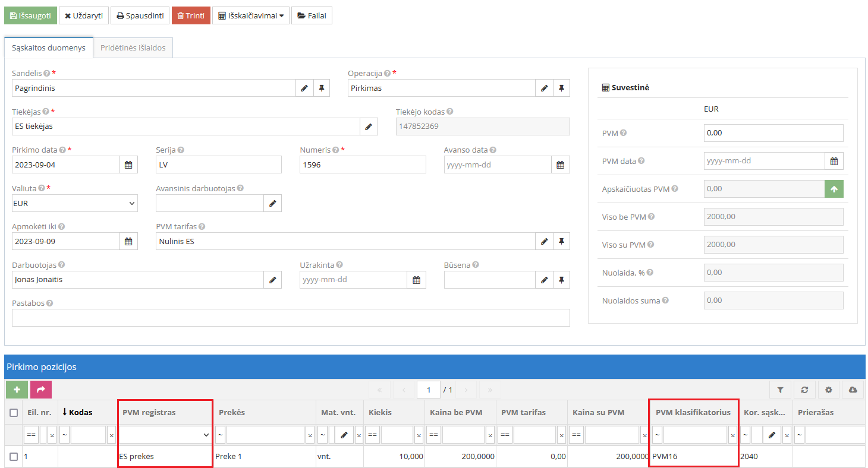Click the pink share arrow button

41,390
